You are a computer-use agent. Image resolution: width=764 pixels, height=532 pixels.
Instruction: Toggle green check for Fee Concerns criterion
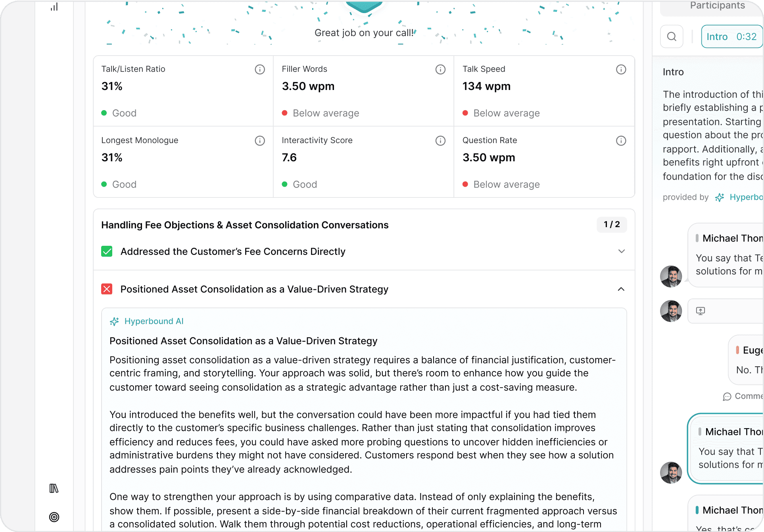(107, 251)
